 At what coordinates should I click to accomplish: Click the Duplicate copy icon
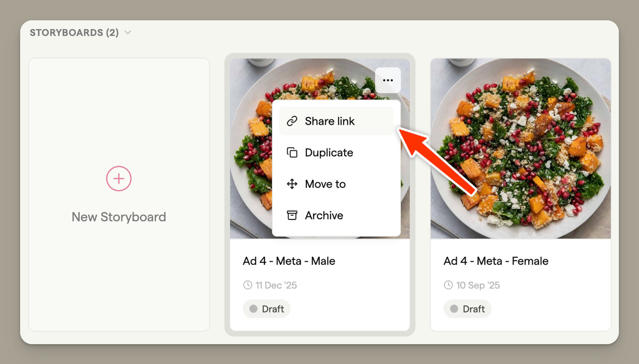292,153
